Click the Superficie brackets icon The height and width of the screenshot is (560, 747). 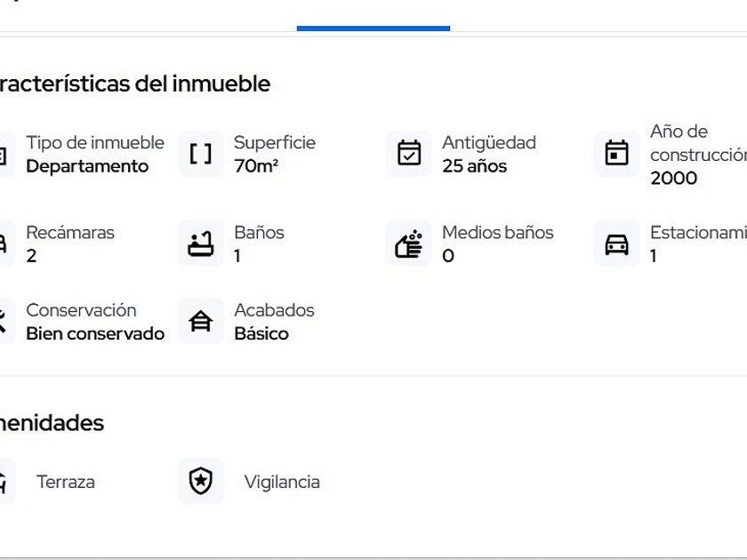201,155
